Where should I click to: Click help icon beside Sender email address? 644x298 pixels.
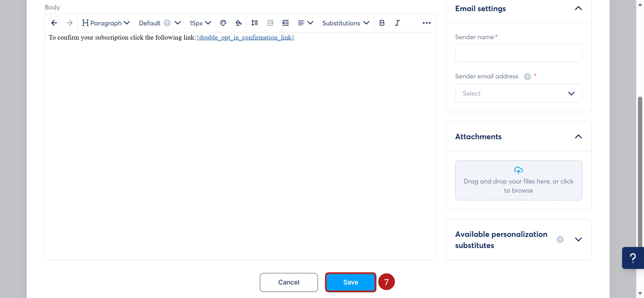(x=527, y=77)
